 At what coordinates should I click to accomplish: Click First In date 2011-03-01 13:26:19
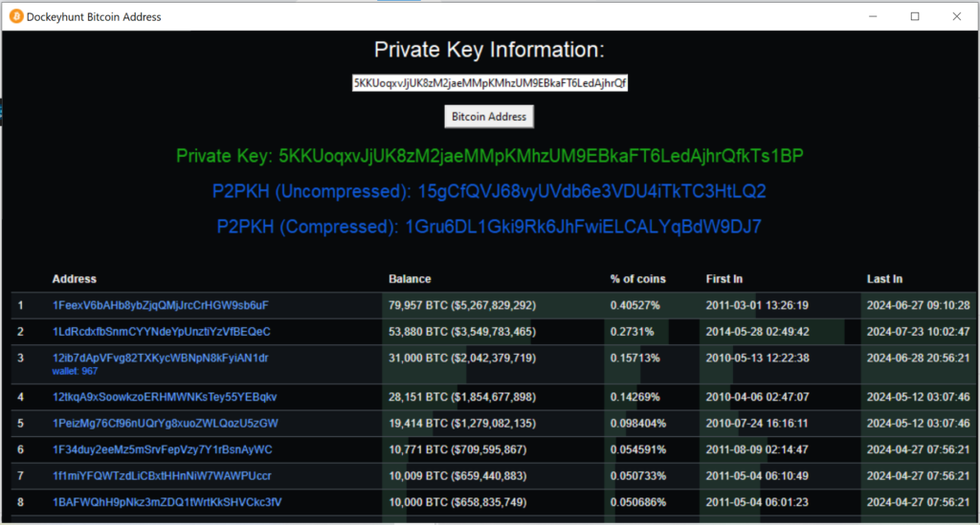[x=758, y=305]
